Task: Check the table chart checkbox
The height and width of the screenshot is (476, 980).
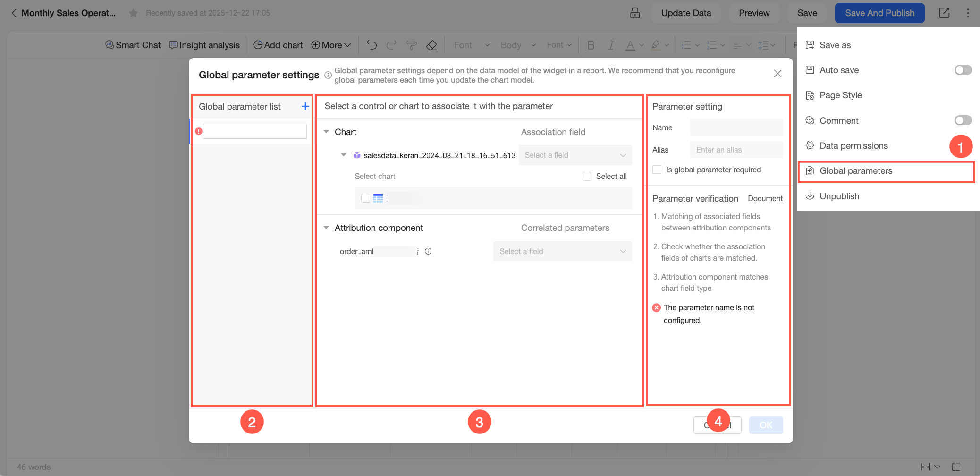Action: (365, 198)
